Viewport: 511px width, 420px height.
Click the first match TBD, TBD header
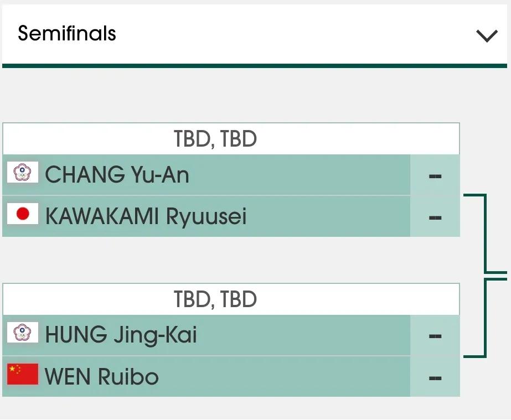point(231,139)
